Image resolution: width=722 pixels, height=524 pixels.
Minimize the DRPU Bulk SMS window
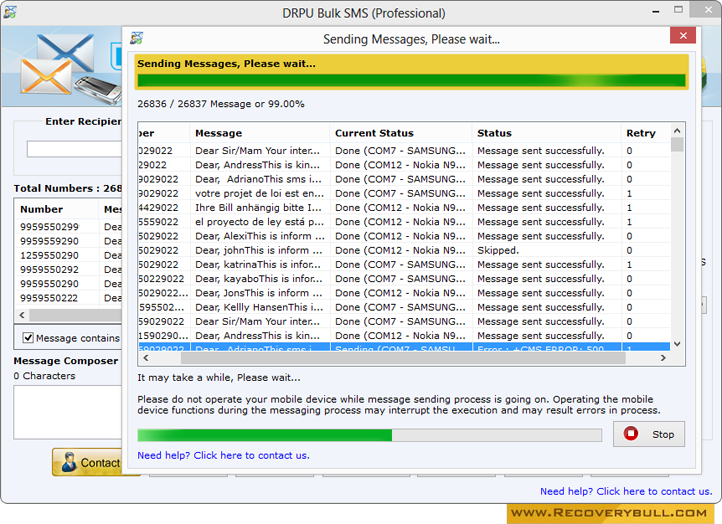(x=656, y=11)
